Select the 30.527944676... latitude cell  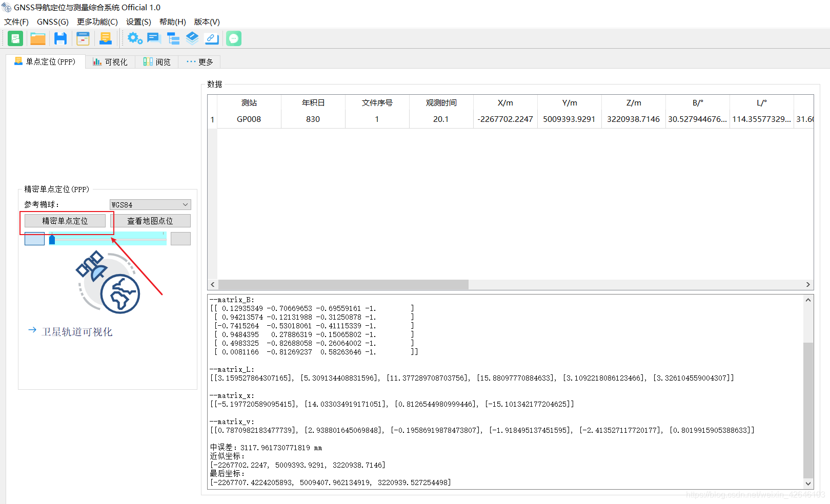pos(698,119)
